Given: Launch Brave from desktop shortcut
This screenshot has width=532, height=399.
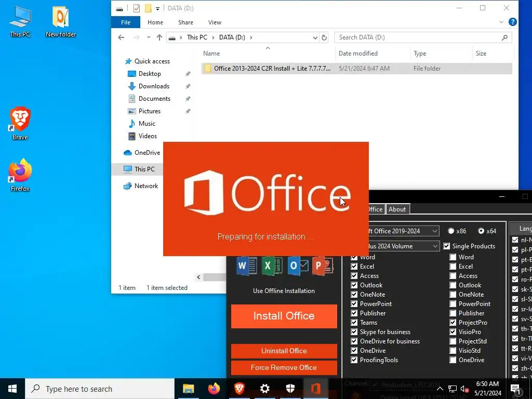Looking at the screenshot, I should [20, 124].
